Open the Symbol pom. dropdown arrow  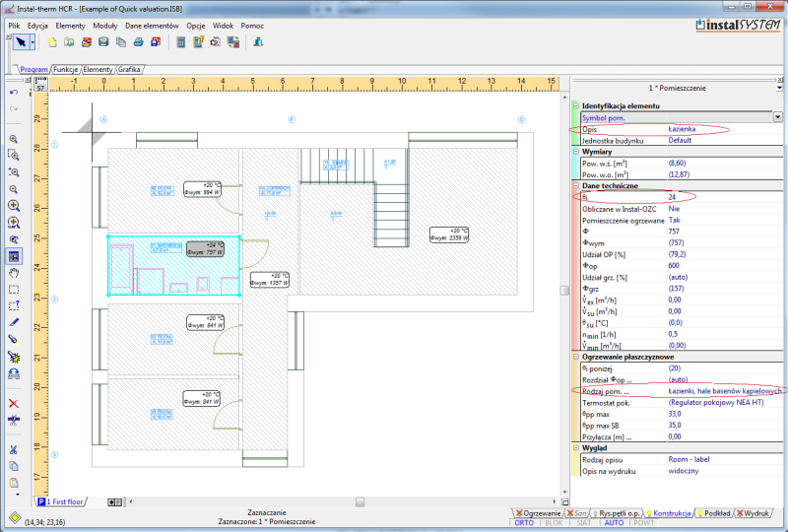(x=777, y=117)
